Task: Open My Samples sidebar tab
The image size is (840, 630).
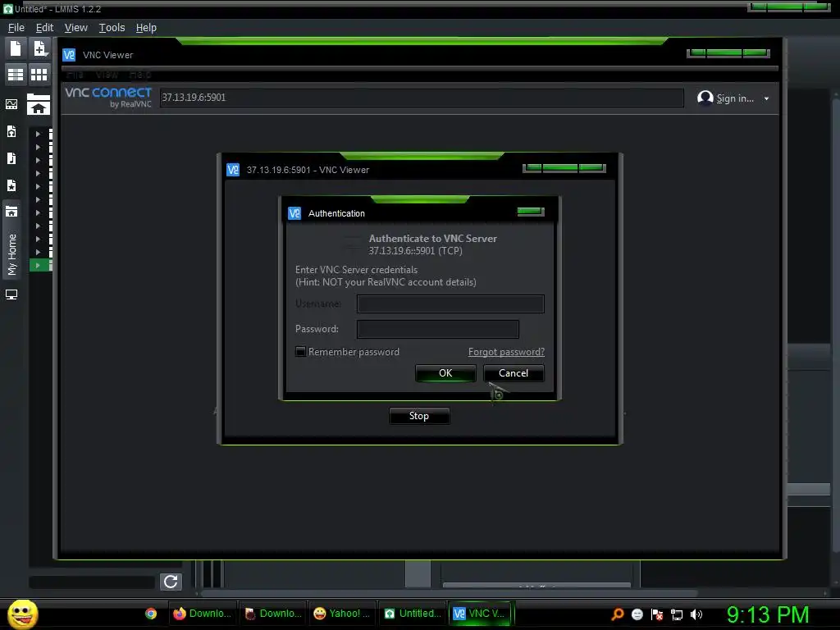Action: [x=11, y=158]
